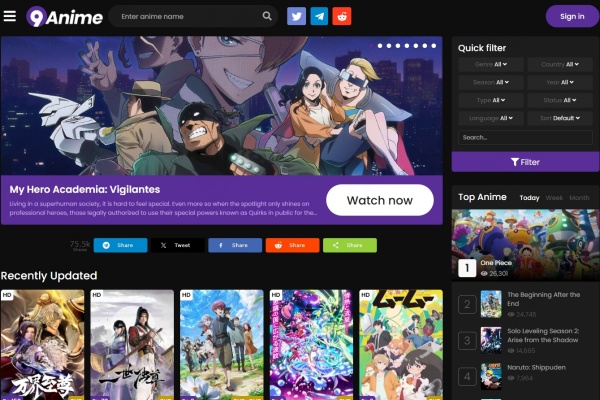Click the rank 4 number box
The width and height of the screenshot is (600, 400).
(x=467, y=377)
